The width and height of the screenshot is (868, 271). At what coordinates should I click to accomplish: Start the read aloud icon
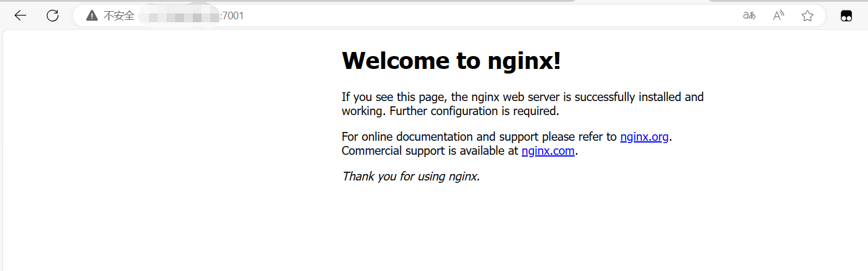point(778,16)
